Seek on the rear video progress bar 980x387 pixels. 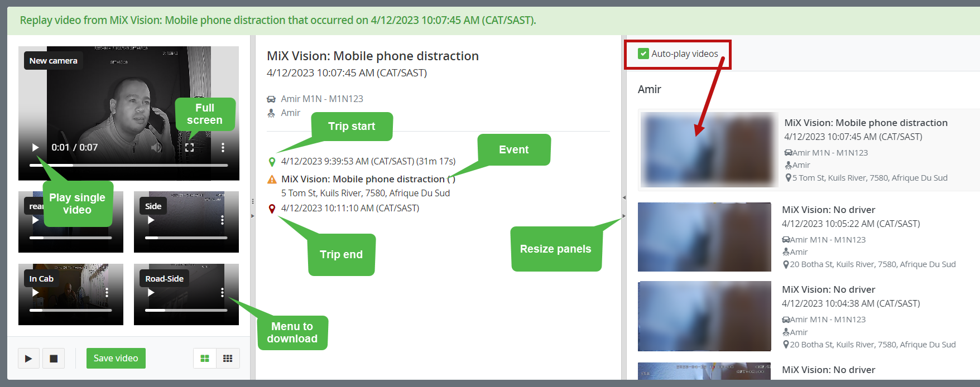[70, 238]
